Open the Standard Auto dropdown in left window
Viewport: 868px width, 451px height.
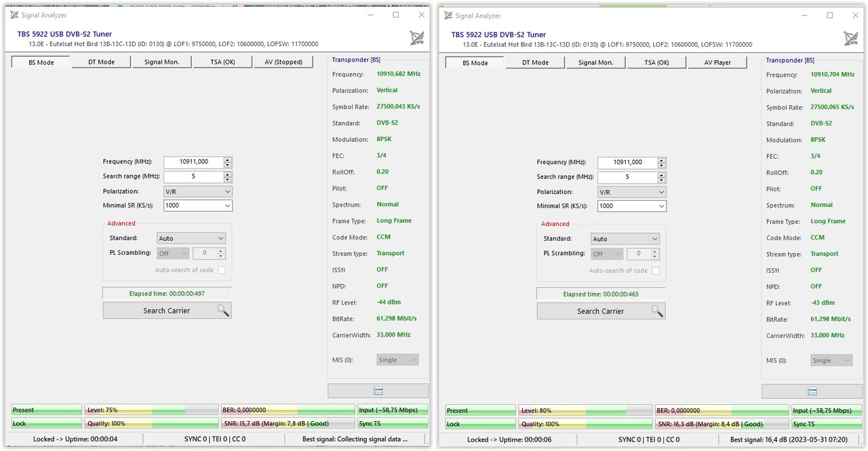point(191,239)
